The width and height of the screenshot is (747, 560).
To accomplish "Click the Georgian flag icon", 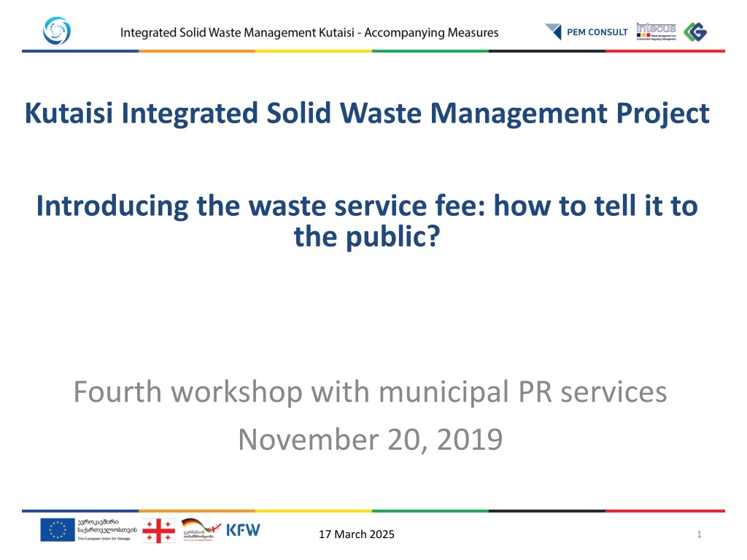I will [x=158, y=531].
